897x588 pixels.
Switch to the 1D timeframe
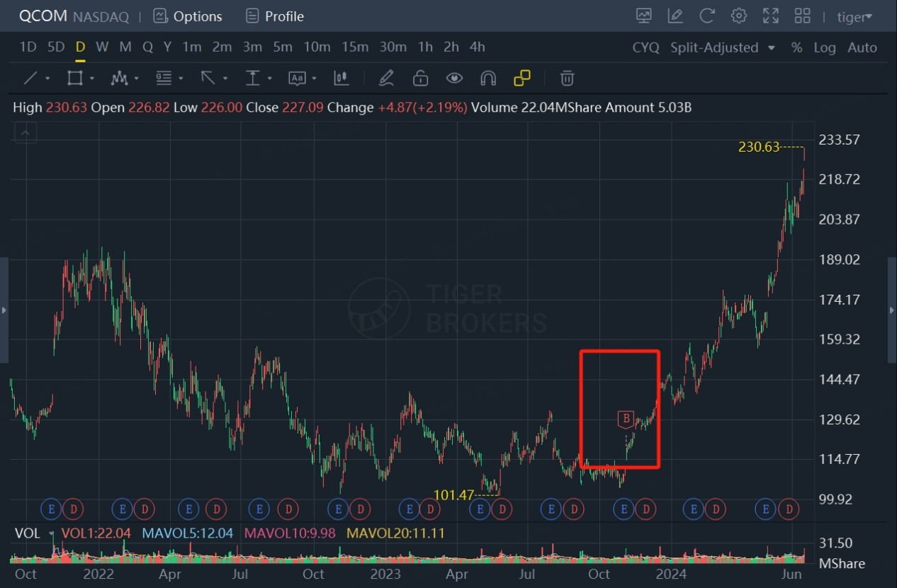click(28, 47)
